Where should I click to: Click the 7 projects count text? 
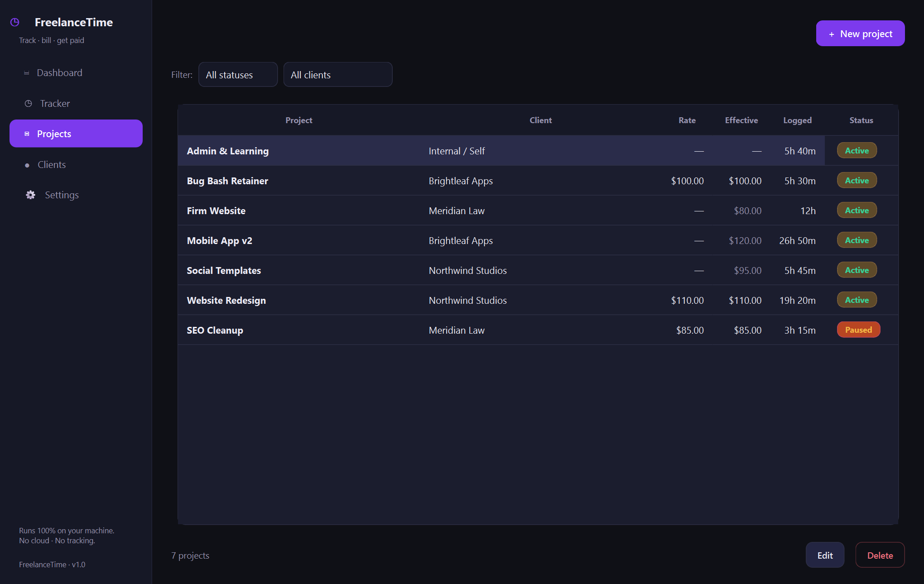click(190, 555)
